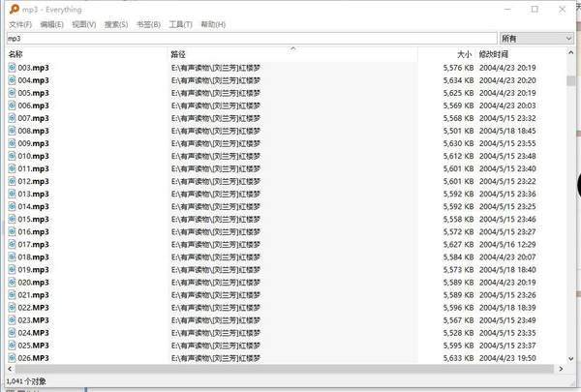This screenshot has width=581, height=392.
Task: Sort by 修改时间 column header
Action: (496, 54)
